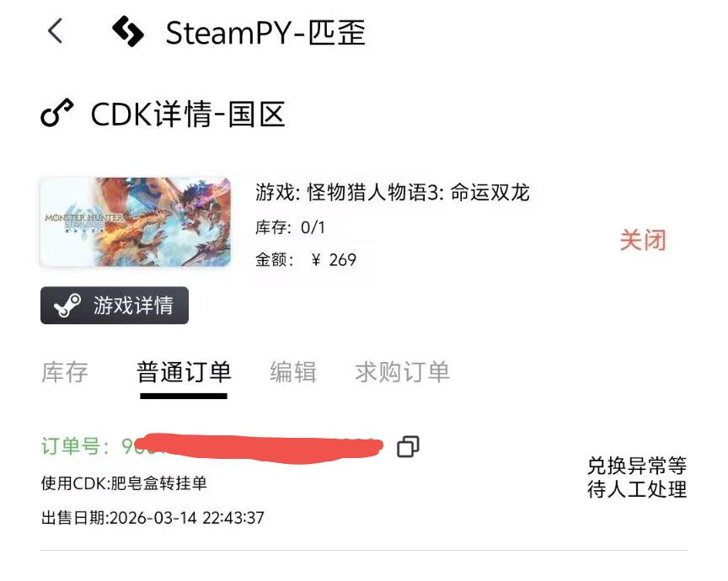
Task: Select the 普通订单 tab
Action: (x=184, y=372)
